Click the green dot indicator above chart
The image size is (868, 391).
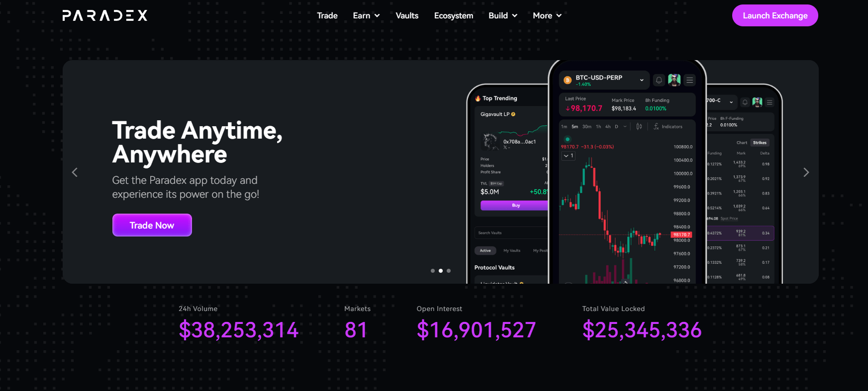coord(568,140)
